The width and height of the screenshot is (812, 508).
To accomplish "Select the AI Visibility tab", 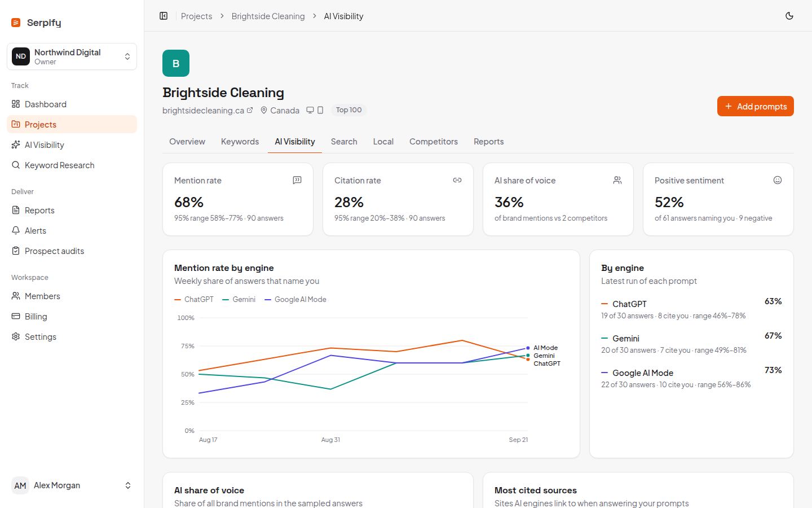I will 295,142.
